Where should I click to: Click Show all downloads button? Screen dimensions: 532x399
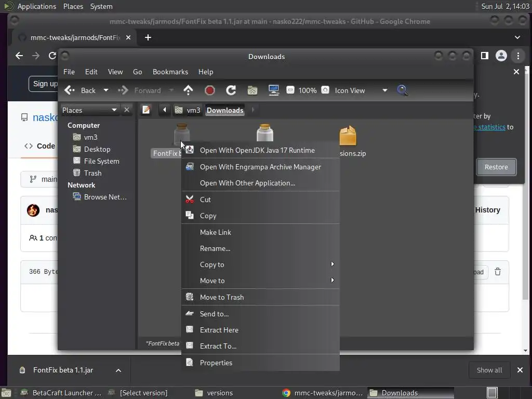(489, 370)
